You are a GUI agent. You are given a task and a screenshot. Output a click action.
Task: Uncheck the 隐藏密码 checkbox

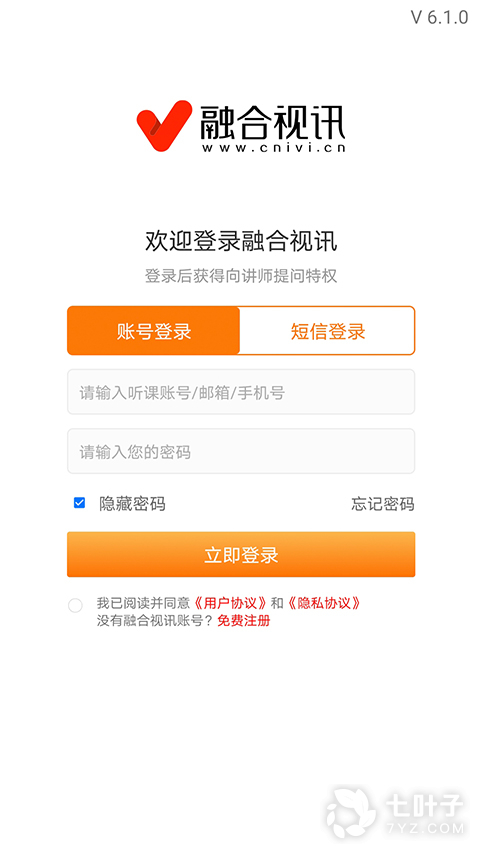tap(80, 503)
